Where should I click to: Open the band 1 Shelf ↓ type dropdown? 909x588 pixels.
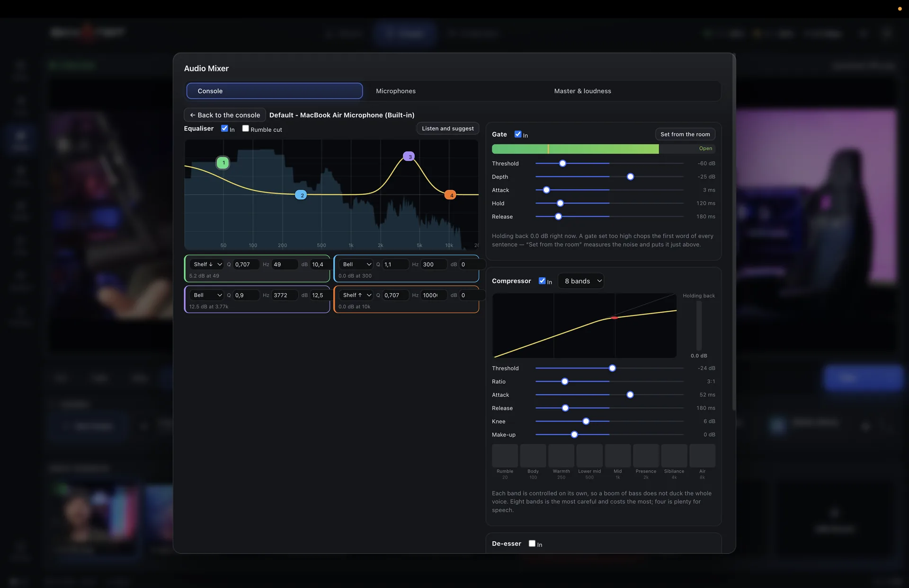click(207, 264)
